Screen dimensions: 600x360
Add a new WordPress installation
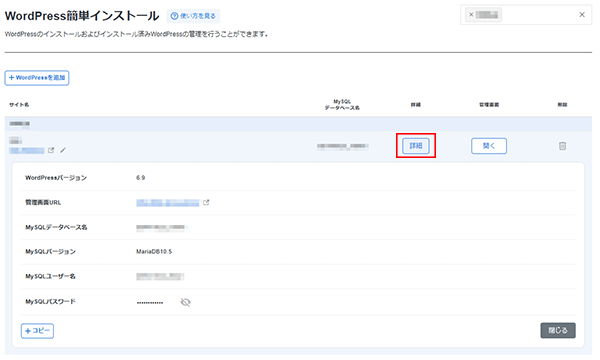(x=37, y=78)
